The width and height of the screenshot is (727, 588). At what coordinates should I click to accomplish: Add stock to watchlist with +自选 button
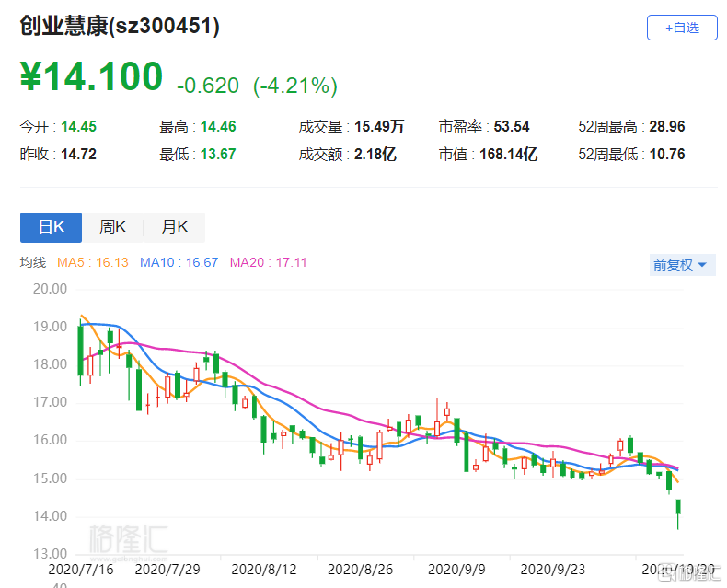pos(682,28)
